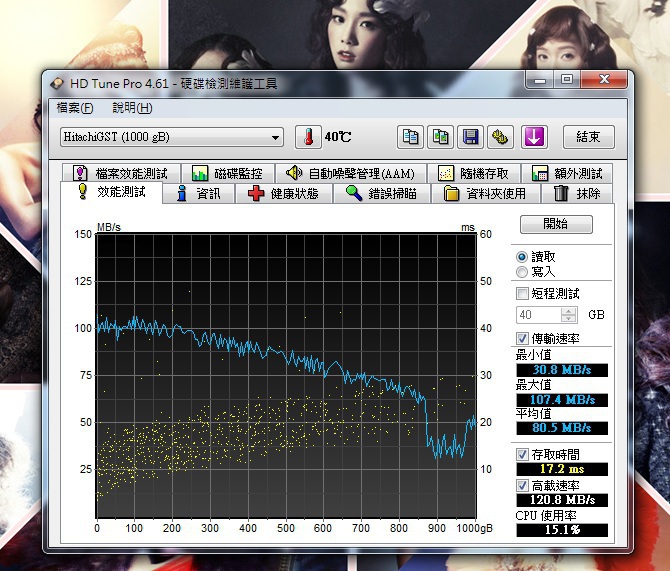This screenshot has width=670, height=571.
Task: Select the 效能測試 tab
Action: coord(112,192)
